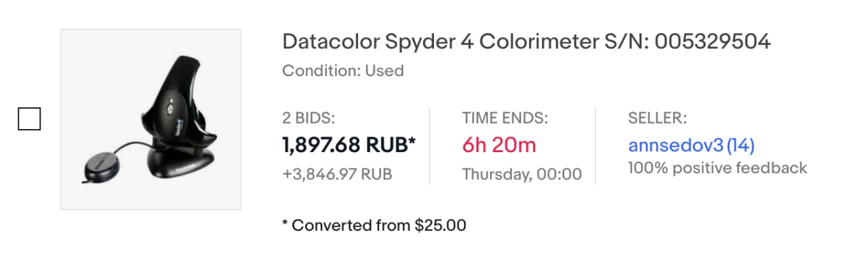Open seller profile annsedov3
Screen dimensions: 868x271
tap(676, 145)
